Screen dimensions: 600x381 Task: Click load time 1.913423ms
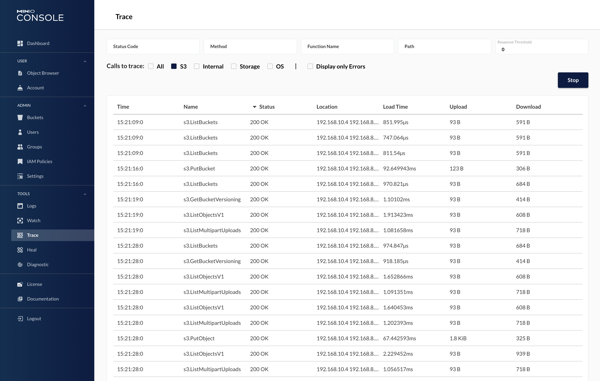[x=398, y=215]
